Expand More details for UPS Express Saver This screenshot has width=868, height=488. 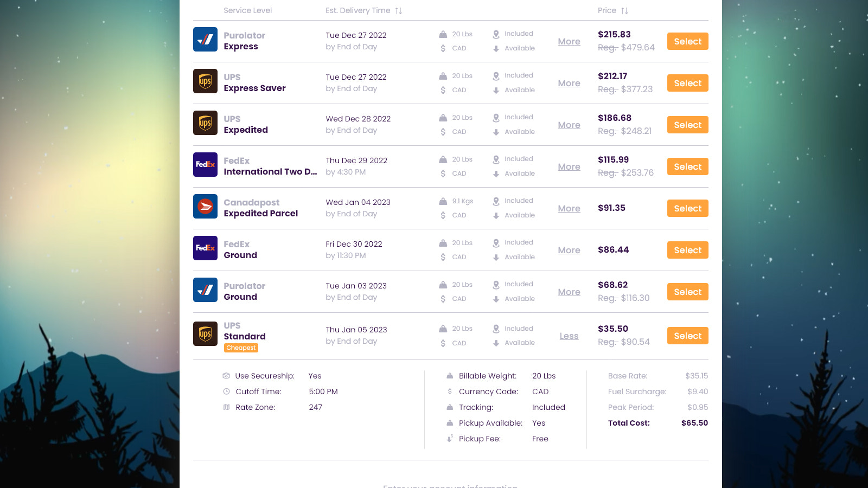pyautogui.click(x=569, y=84)
